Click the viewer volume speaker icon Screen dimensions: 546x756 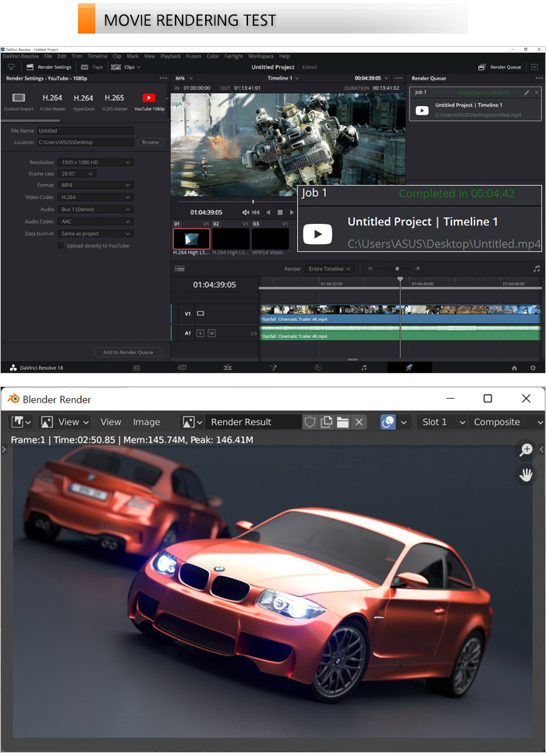click(245, 212)
